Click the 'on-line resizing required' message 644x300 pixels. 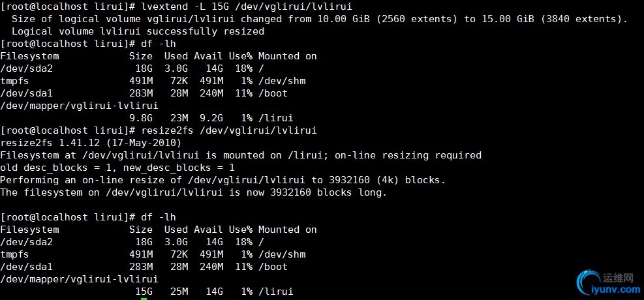[410, 155]
